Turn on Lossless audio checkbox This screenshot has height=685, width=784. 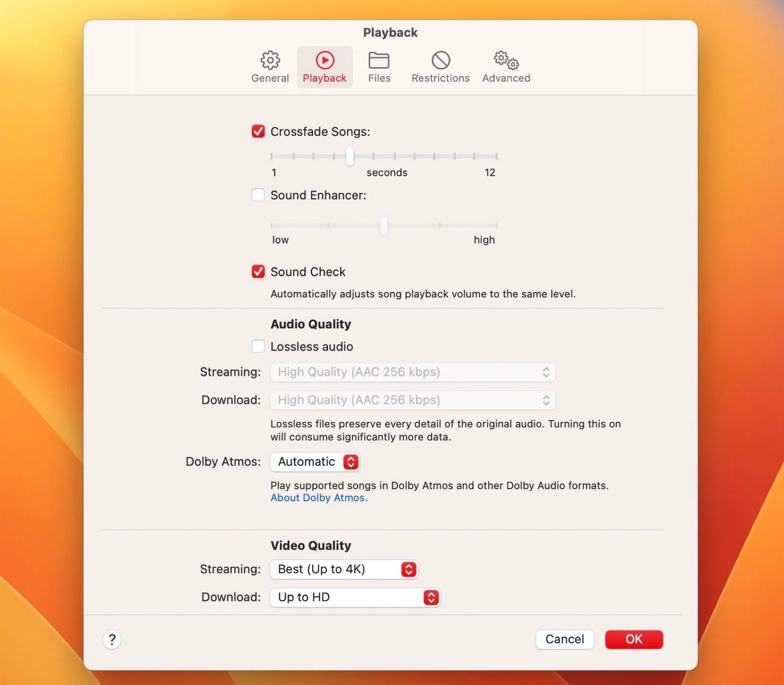258,346
